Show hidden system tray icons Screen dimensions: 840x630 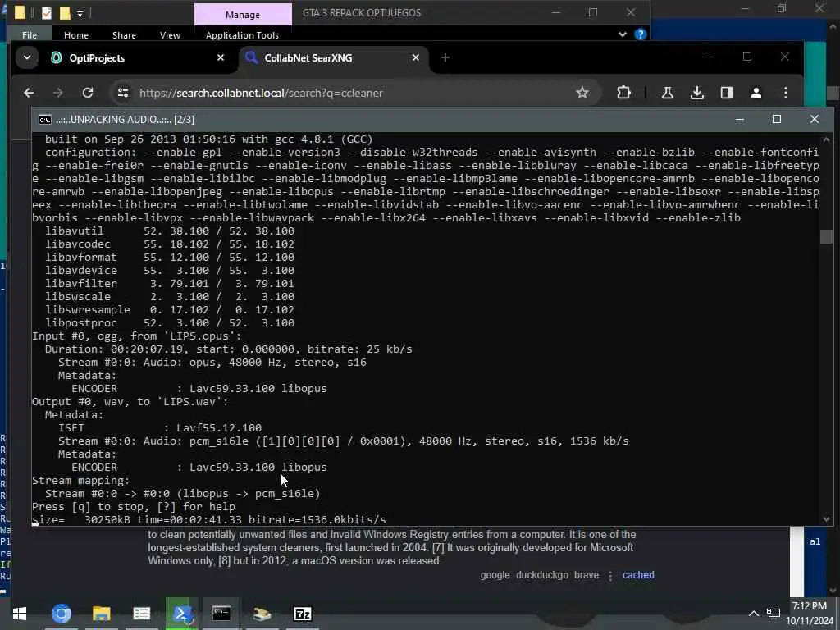[x=753, y=614]
